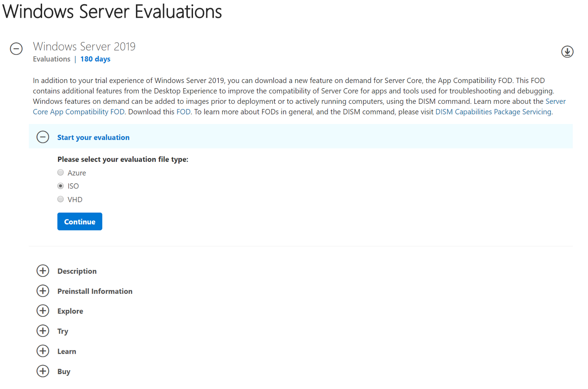This screenshot has width=588, height=389.
Task: Click the Start your evaluation heading
Action: (93, 138)
